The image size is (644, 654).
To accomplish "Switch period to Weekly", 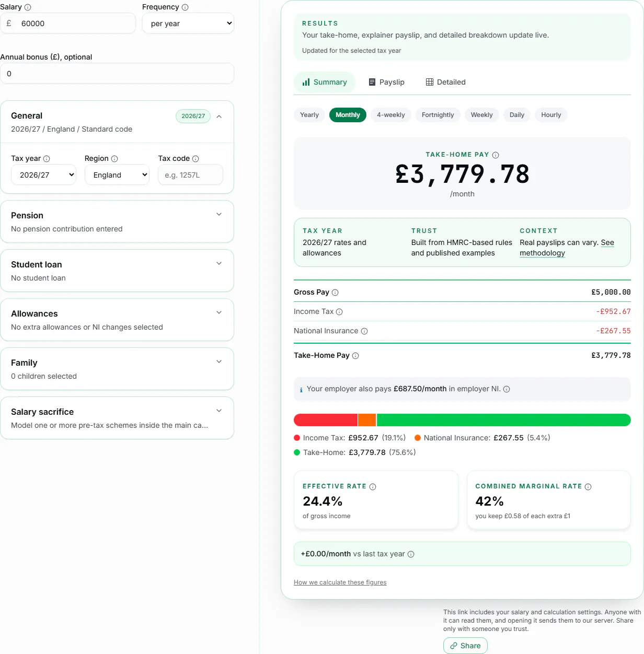I will [481, 115].
